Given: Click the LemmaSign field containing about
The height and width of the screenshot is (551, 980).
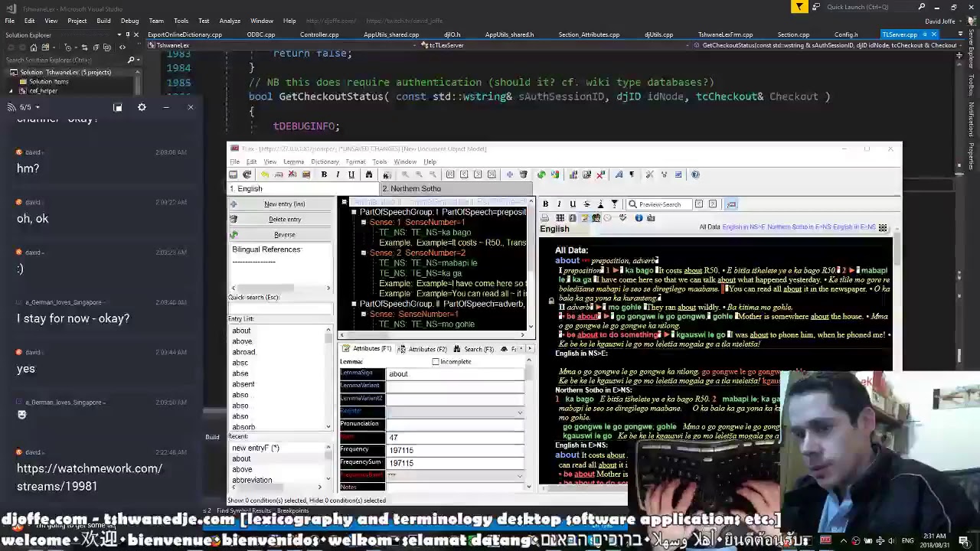Looking at the screenshot, I should coord(456,374).
